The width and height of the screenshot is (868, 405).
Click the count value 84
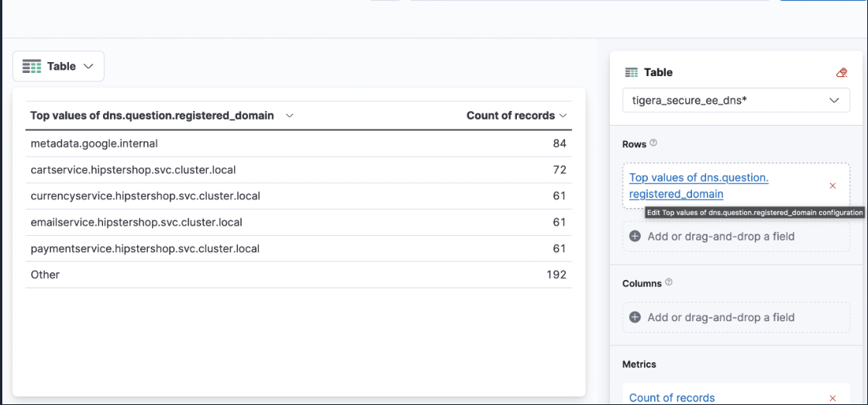560,144
